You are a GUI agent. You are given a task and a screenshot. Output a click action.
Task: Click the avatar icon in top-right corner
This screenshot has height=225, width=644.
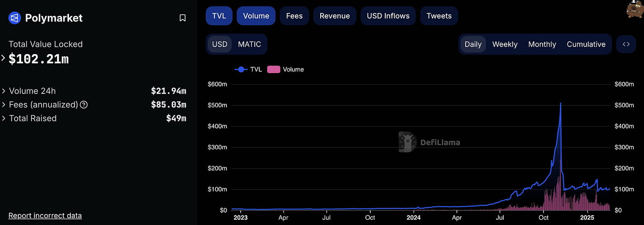click(635, 10)
